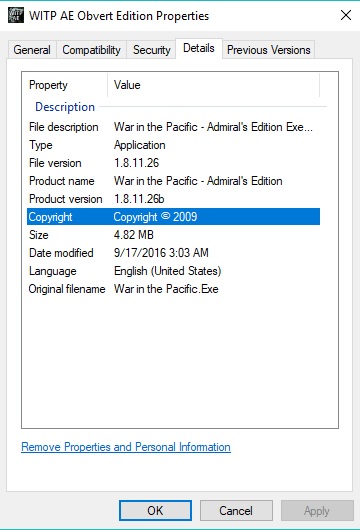Click the Property column header
This screenshot has width=360, height=530.
click(48, 85)
